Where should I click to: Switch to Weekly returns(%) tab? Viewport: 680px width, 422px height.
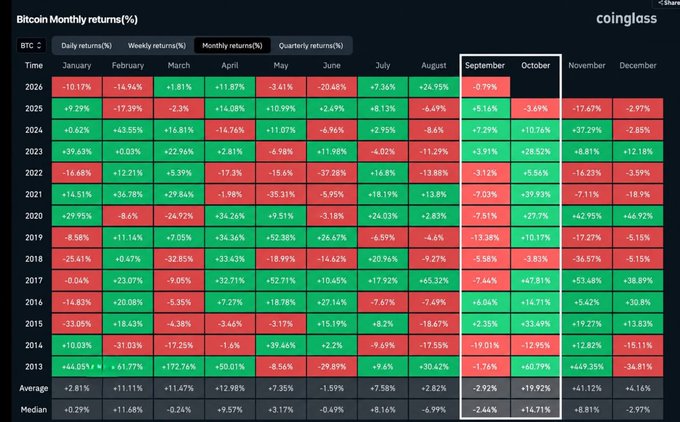pyautogui.click(x=157, y=46)
